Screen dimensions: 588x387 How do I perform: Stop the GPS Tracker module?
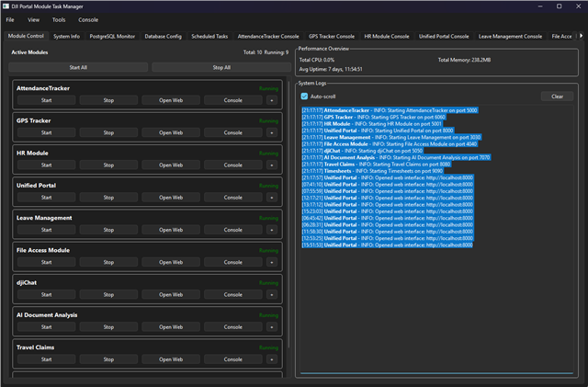pyautogui.click(x=108, y=132)
